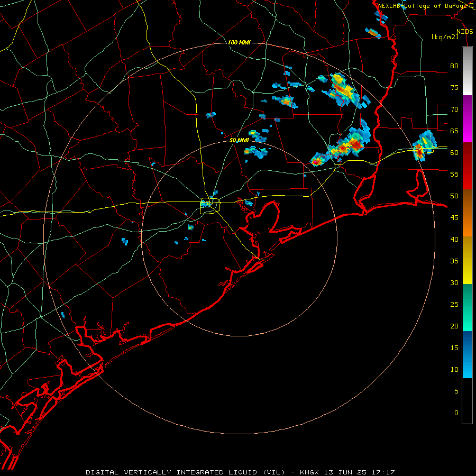Screen dimensions: 476x476
Task: Select the [kg/m2] units label
Action: 445,37
